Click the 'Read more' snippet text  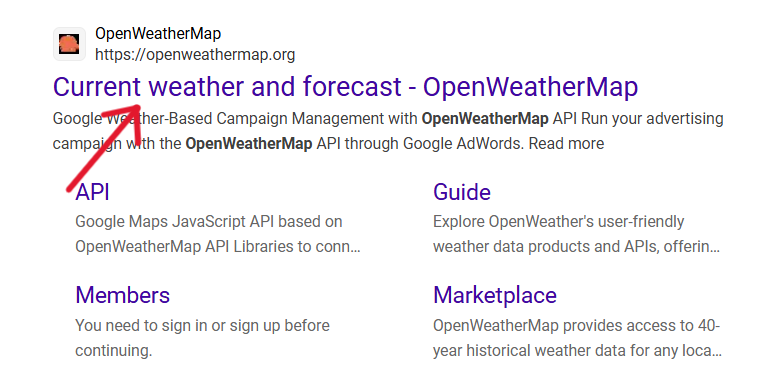coord(567,143)
